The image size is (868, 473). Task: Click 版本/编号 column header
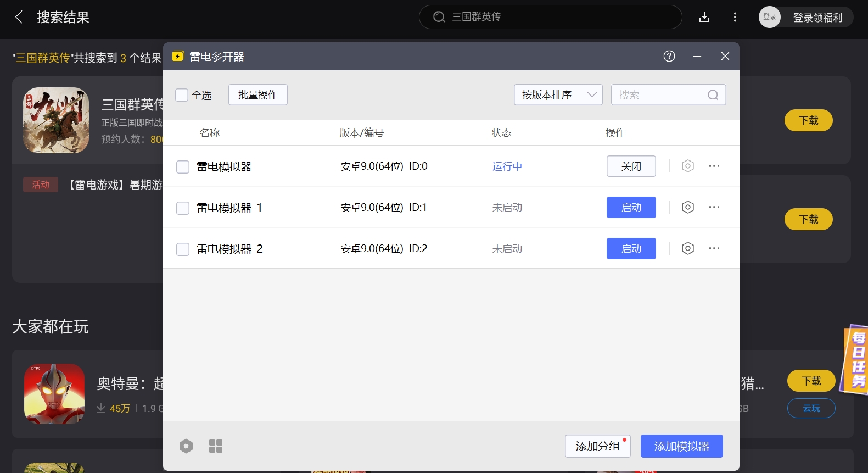(362, 133)
